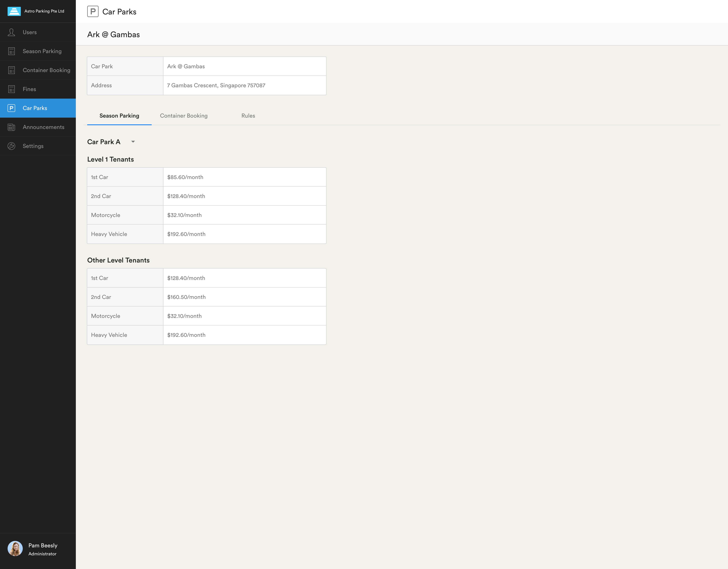Click the address field with Gambas Crescent
This screenshot has width=728, height=569.
click(244, 85)
